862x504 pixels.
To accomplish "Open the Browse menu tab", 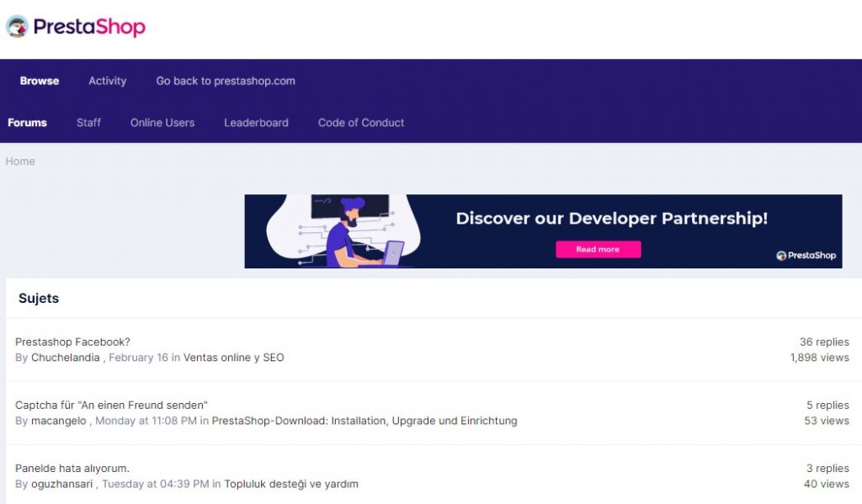I will (40, 81).
